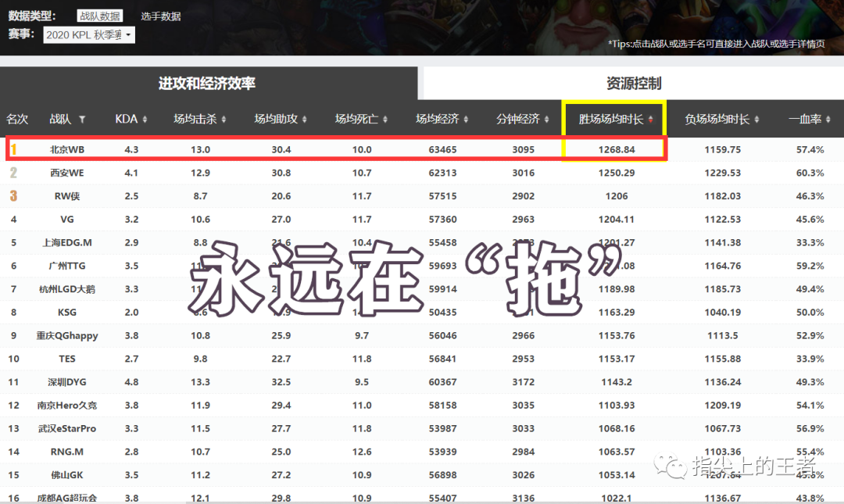Open team page for VG

66,219
